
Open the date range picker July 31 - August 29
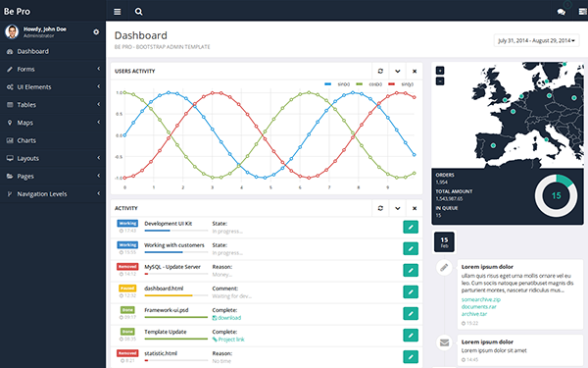(x=536, y=40)
